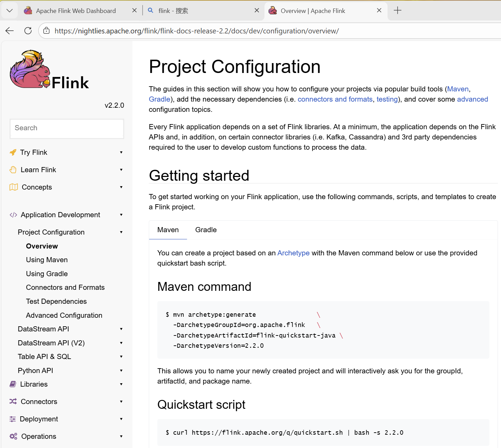Open a new browser tab with plus icon
The height and width of the screenshot is (448, 501).
click(398, 11)
